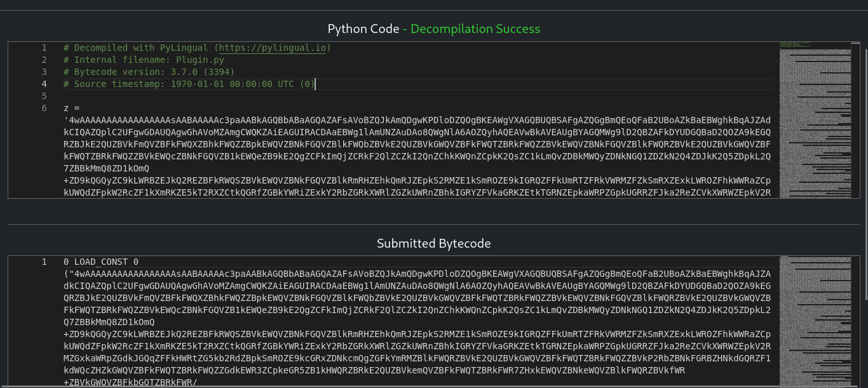868x388 pixels.
Task: Select line number 1 in Python Code
Action: [x=44, y=48]
